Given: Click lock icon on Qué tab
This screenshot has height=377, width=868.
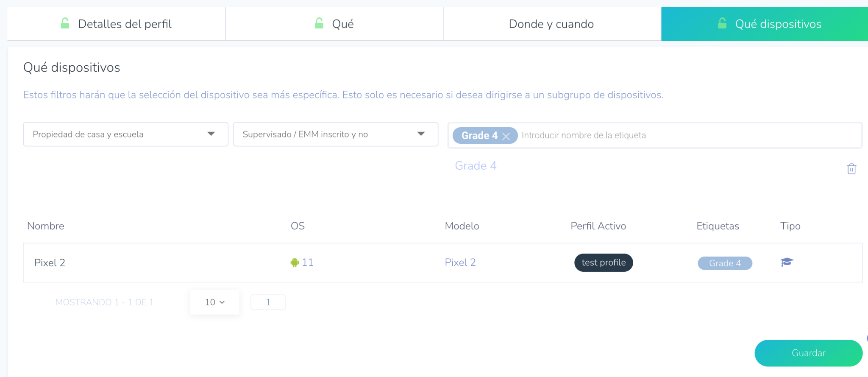Looking at the screenshot, I should pos(319,23).
